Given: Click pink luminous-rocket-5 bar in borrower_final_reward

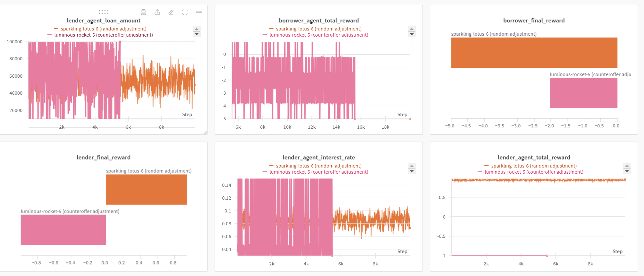Looking at the screenshot, I should click(x=583, y=93).
